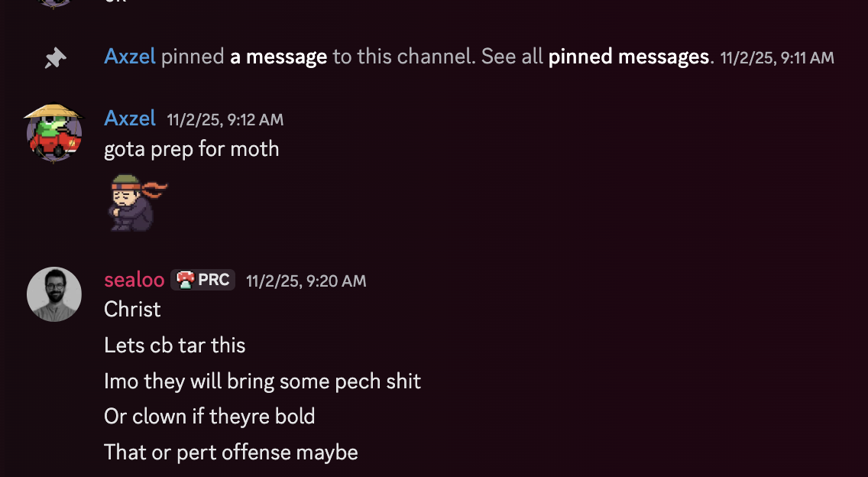Select the PRC role tag next to sealoo
The image size is (868, 477).
tap(202, 280)
